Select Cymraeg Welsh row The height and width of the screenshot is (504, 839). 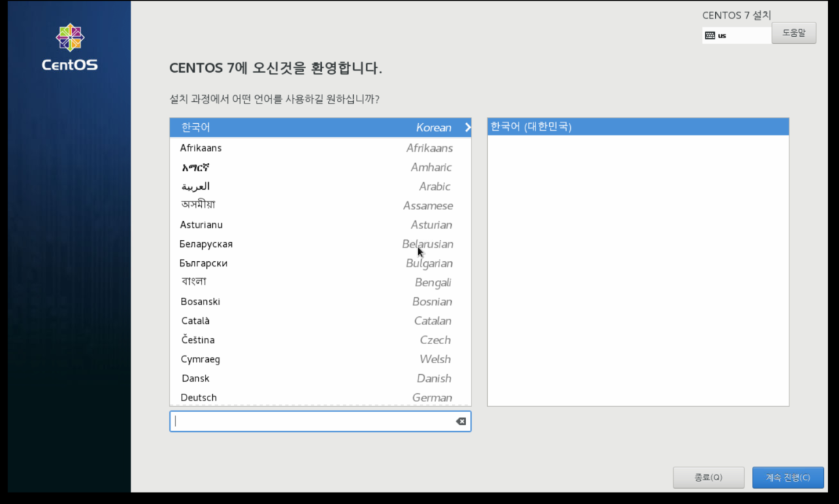coord(320,359)
